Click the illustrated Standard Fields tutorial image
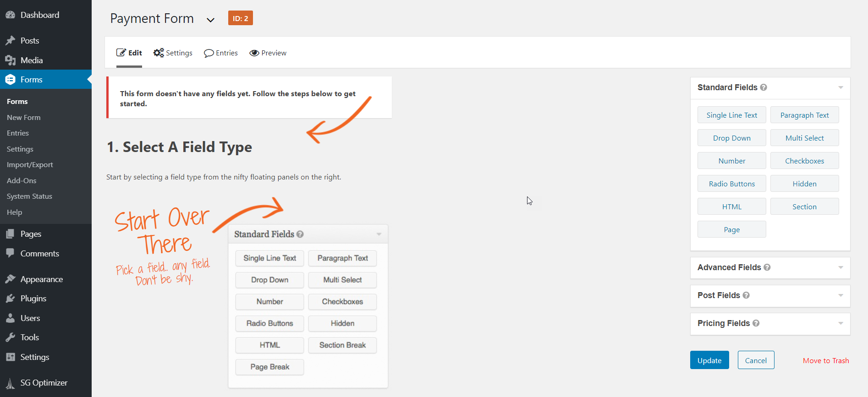This screenshot has height=397, width=868. (308, 306)
